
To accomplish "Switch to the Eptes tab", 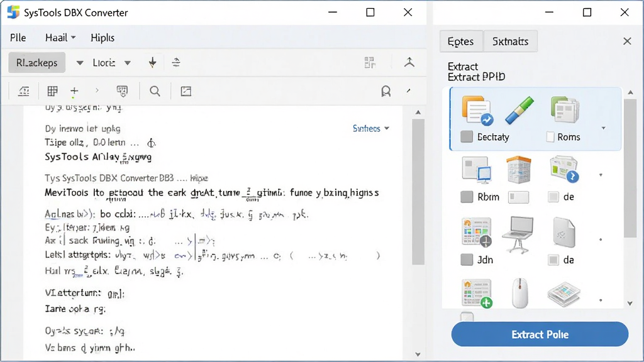I will click(461, 41).
